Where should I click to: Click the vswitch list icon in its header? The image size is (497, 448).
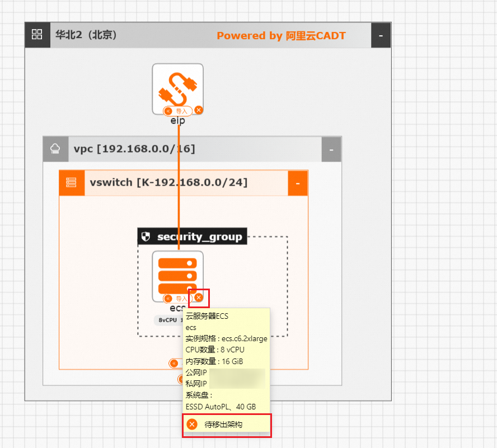pyautogui.click(x=71, y=182)
